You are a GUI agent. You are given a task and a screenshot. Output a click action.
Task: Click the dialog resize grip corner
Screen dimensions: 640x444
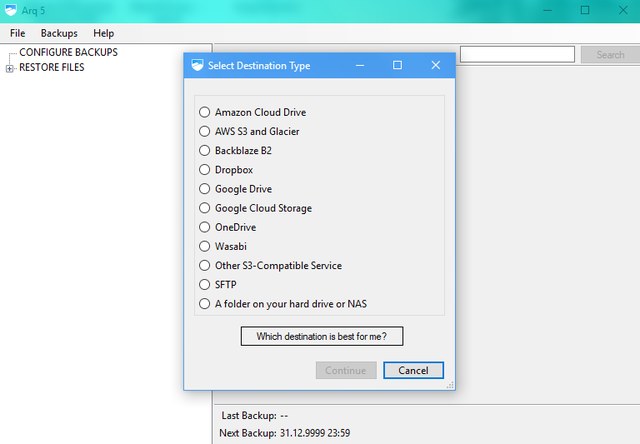click(x=450, y=385)
